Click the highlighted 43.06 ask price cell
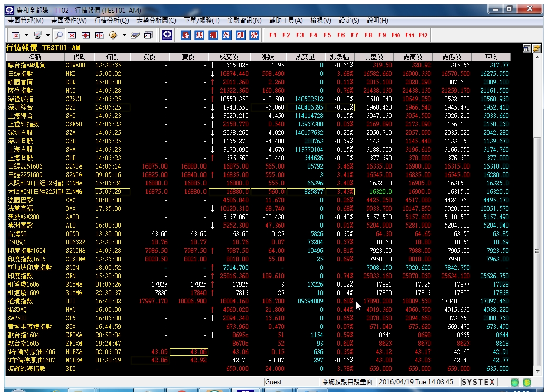Screen dimensions: 548x392 (189, 352)
